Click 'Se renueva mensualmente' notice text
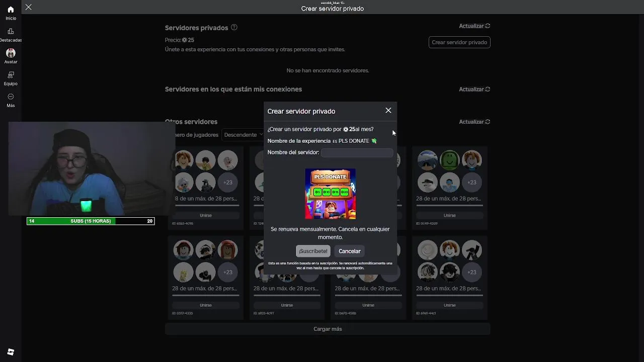The width and height of the screenshot is (644, 362). 330,233
